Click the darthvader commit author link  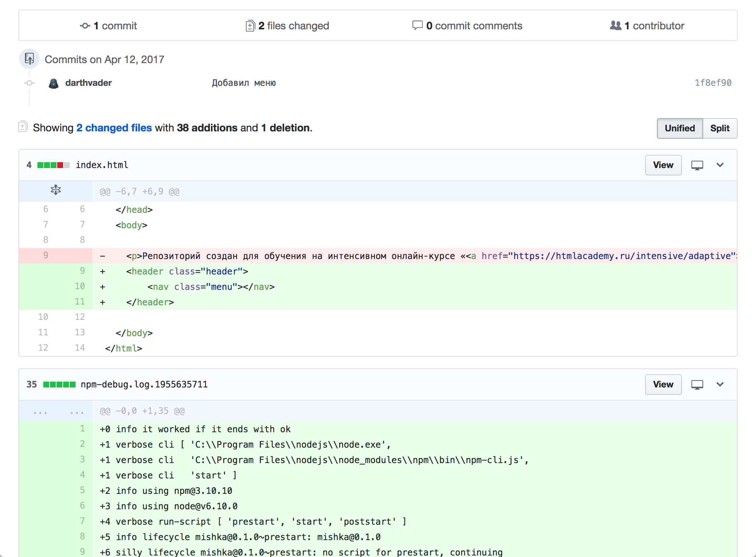click(87, 83)
